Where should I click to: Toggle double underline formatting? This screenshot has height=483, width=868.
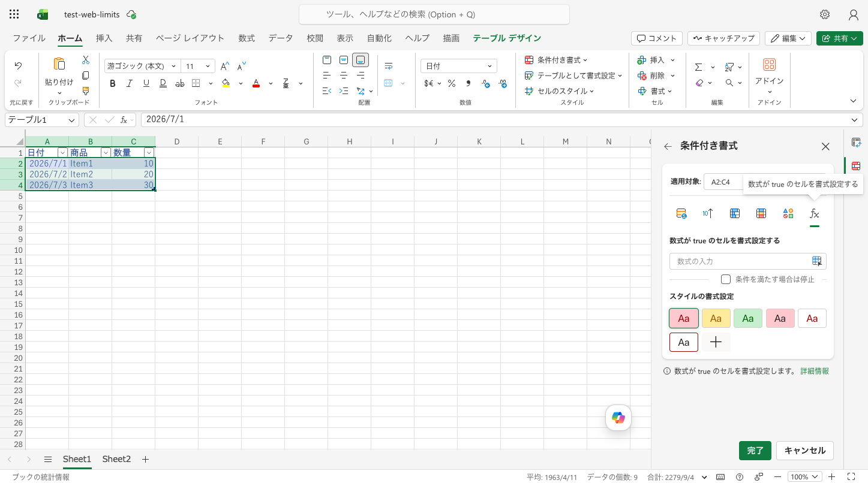[163, 83]
